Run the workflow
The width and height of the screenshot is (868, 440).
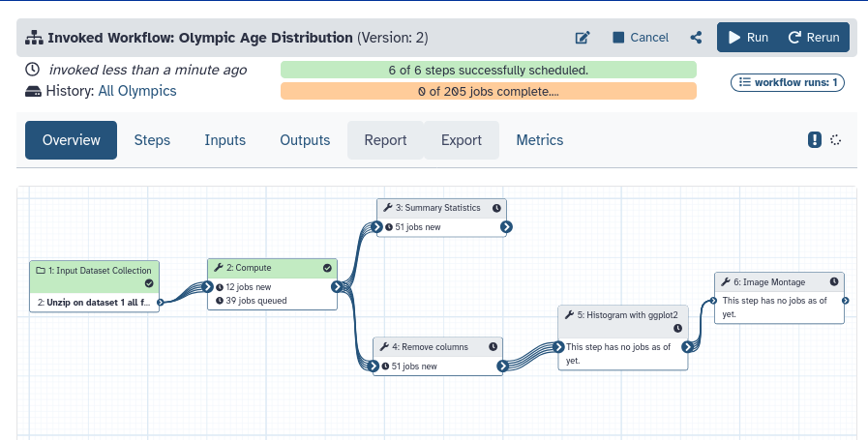pyautogui.click(x=748, y=38)
